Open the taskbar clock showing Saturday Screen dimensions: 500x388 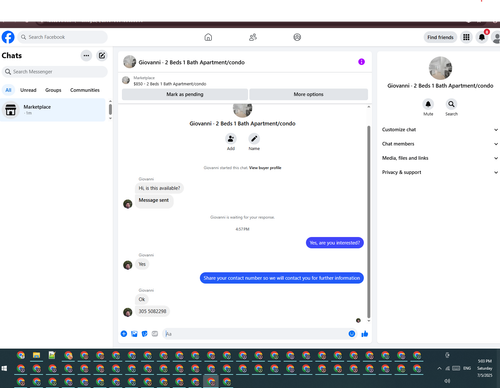coord(485,368)
